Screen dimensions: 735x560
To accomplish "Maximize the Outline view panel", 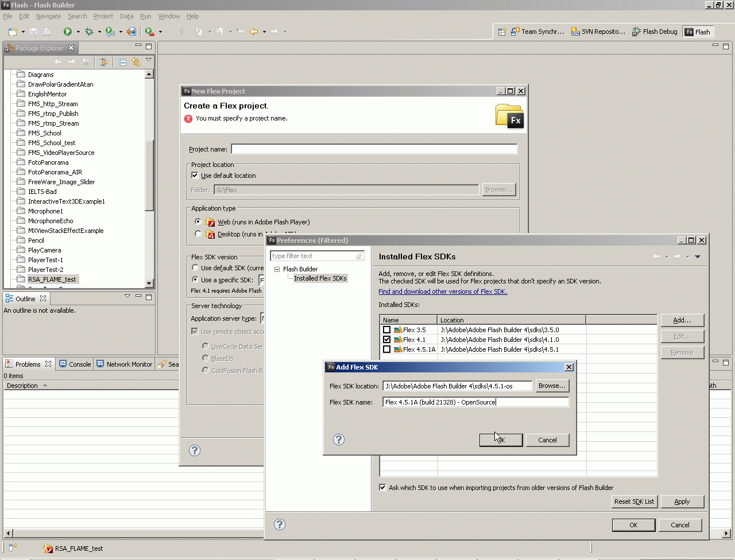I will [149, 297].
